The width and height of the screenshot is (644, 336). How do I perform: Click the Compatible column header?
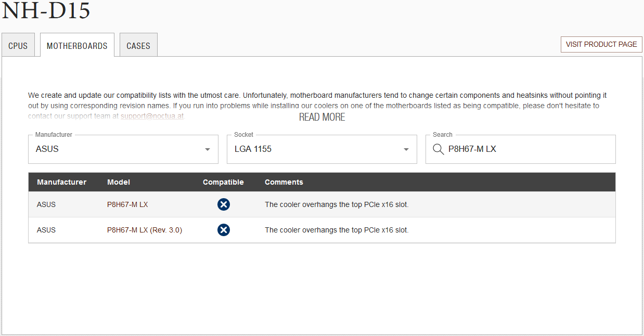pyautogui.click(x=223, y=182)
